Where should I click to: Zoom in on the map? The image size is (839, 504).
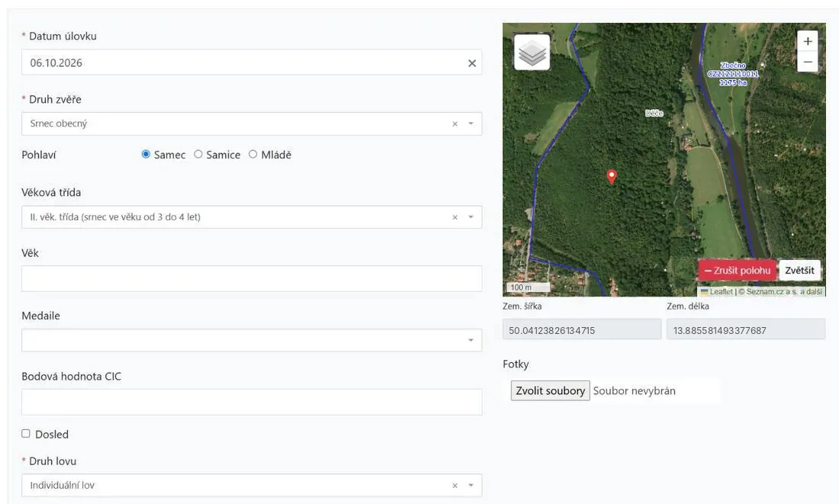point(808,41)
